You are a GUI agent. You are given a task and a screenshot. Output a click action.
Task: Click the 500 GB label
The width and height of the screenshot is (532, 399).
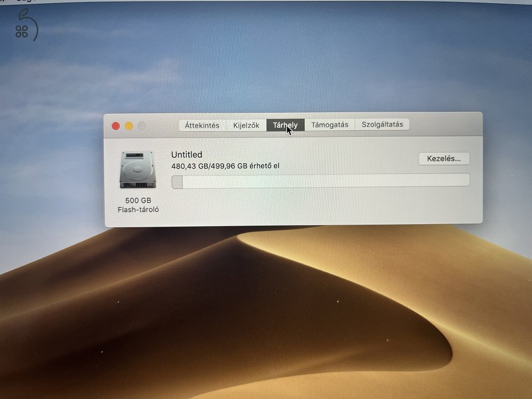tap(138, 200)
